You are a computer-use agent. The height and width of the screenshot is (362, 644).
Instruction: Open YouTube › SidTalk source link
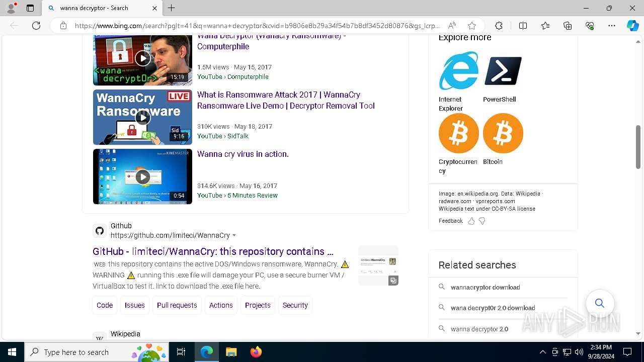[x=222, y=136]
